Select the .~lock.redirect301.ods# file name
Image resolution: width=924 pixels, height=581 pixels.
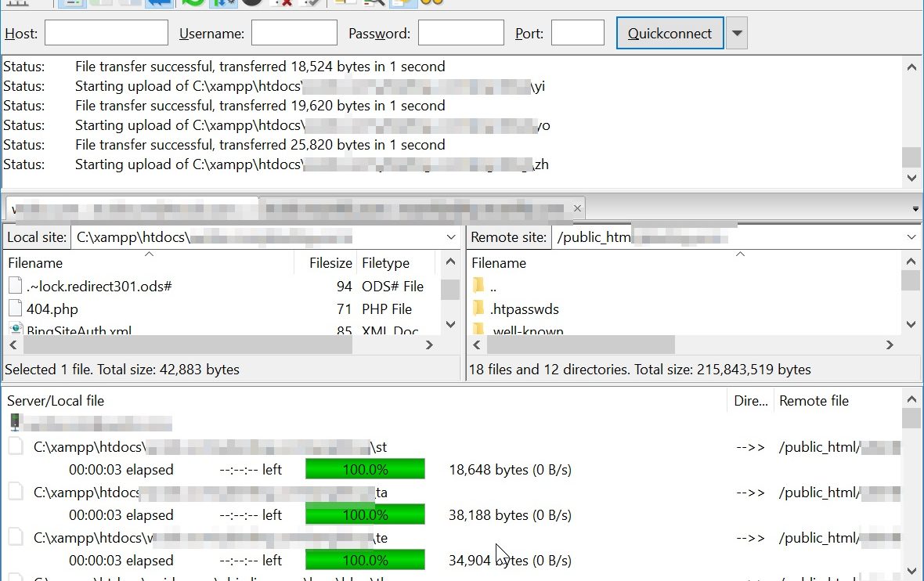pos(99,287)
